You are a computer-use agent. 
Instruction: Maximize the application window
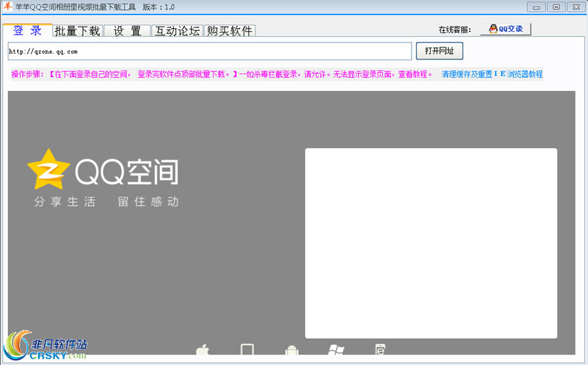pyautogui.click(x=557, y=7)
